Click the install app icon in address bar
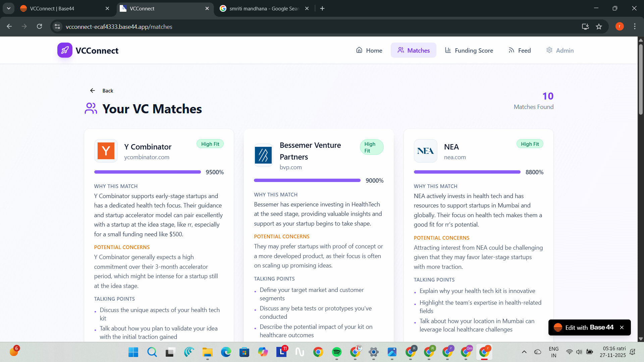 pos(585,26)
